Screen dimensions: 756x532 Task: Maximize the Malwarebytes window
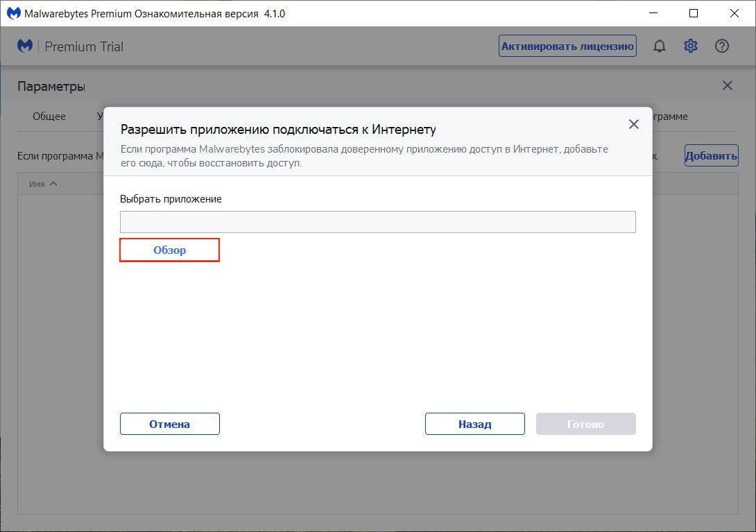point(694,14)
